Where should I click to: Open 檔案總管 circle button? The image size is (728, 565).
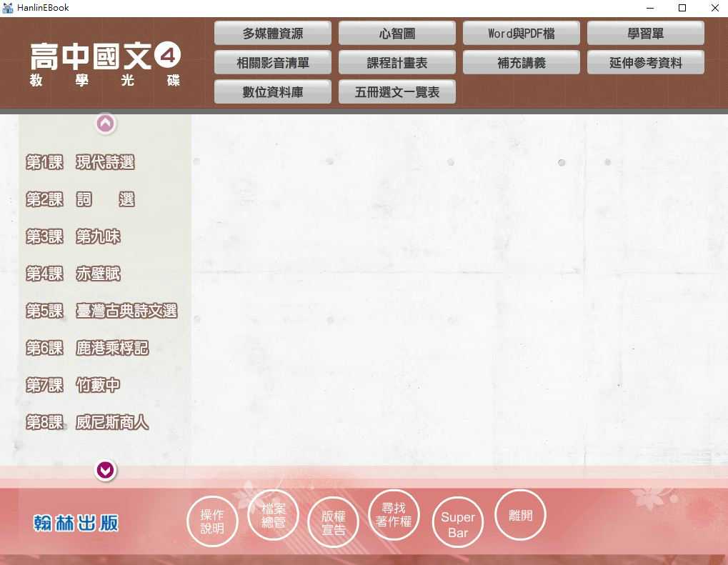click(x=273, y=515)
